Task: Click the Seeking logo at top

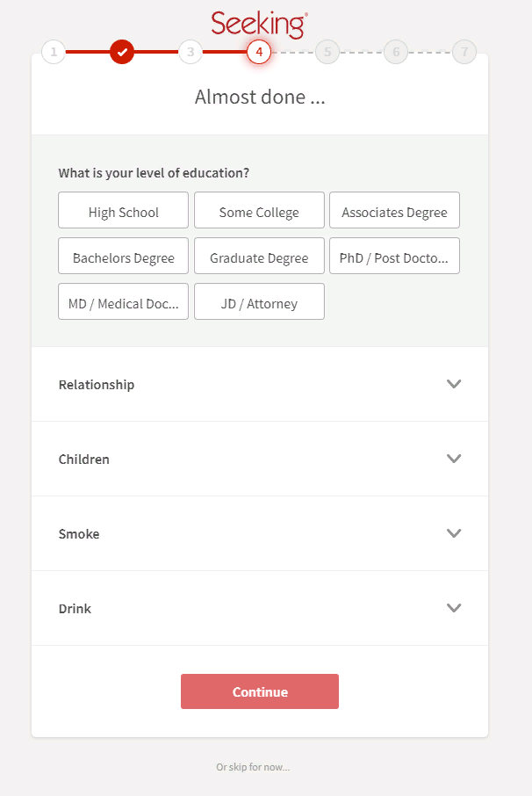Action: (259, 24)
